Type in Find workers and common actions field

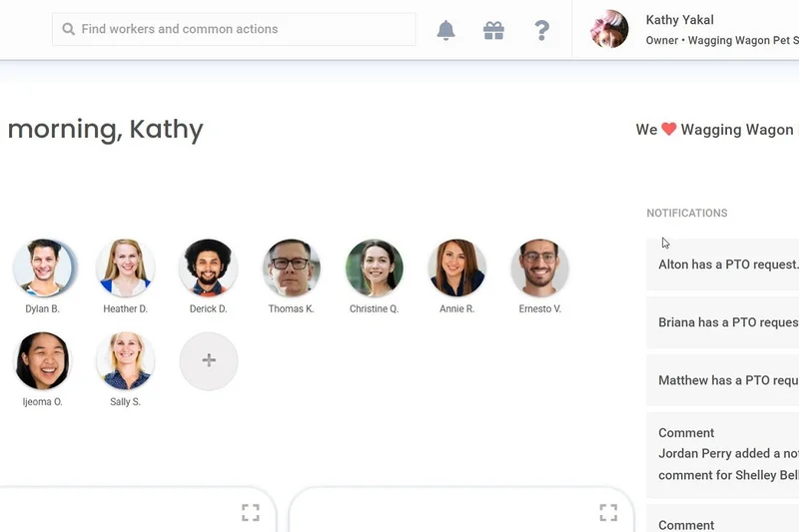(x=240, y=30)
